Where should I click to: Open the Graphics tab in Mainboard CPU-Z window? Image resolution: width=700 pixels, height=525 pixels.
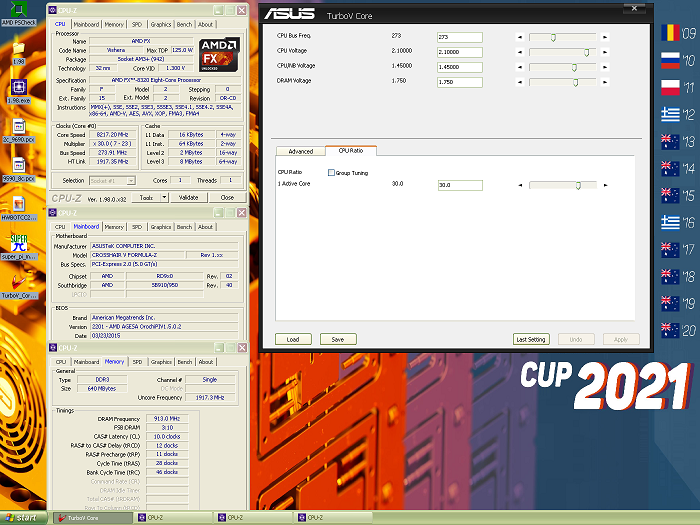(161, 227)
